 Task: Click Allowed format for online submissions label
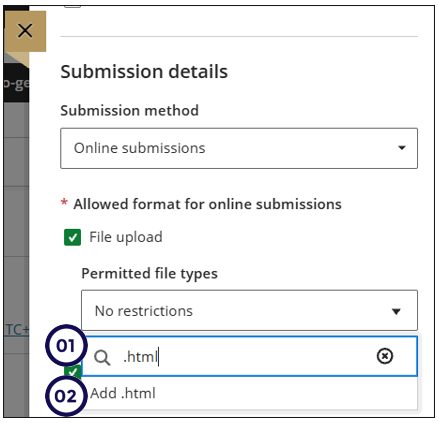(x=207, y=204)
